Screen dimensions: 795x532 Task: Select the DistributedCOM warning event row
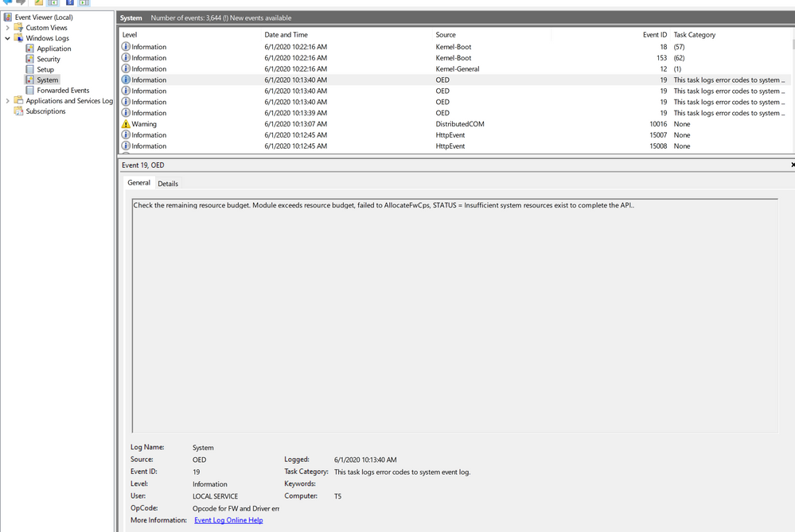click(x=455, y=124)
